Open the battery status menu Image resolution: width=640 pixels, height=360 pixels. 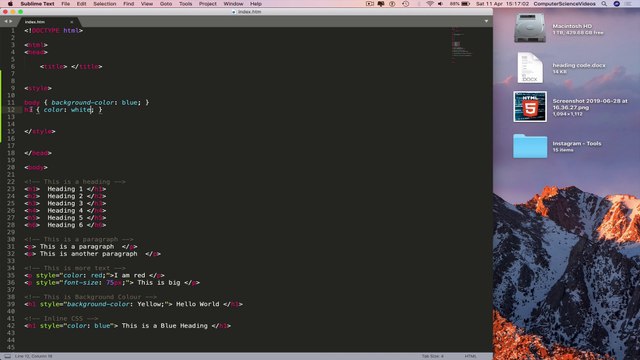460,4
